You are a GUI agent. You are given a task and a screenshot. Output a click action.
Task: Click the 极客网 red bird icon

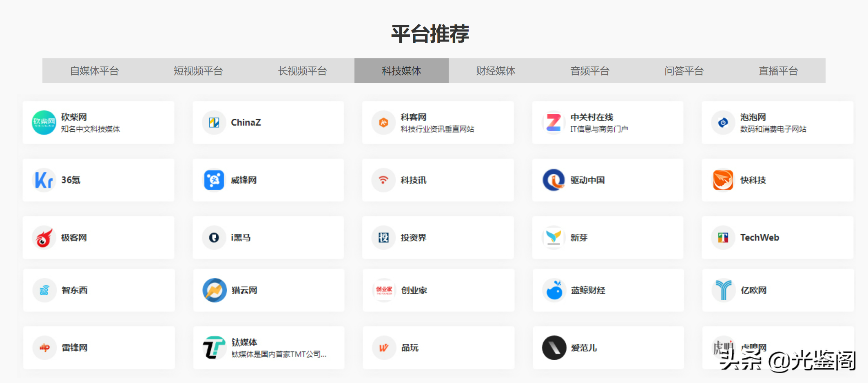(44, 237)
